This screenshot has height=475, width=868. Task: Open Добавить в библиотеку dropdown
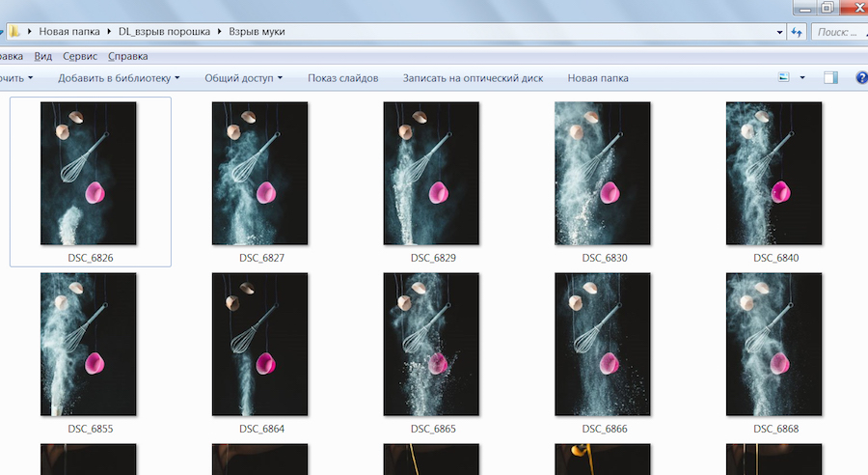point(119,78)
